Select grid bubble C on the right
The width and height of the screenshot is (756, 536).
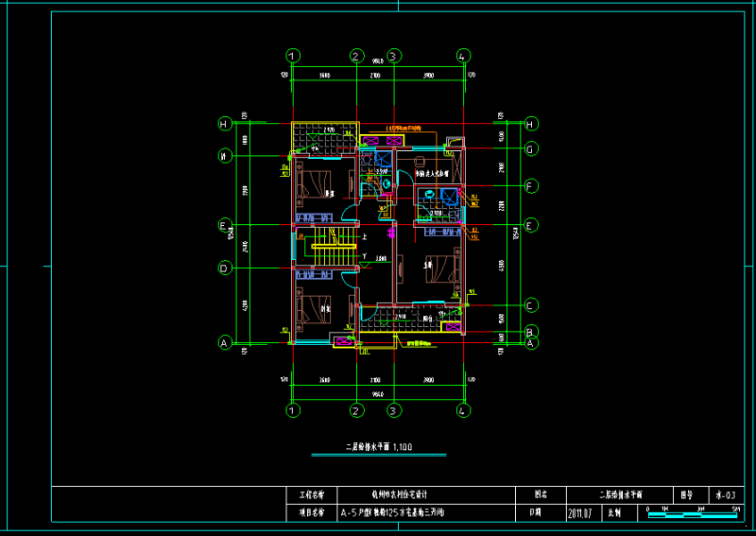[x=531, y=305]
